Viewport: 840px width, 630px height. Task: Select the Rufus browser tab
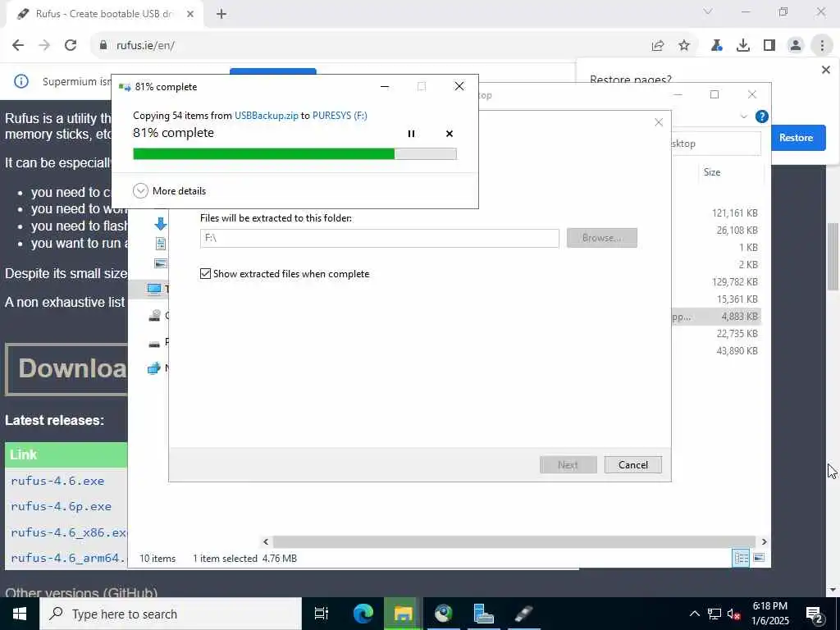105,14
